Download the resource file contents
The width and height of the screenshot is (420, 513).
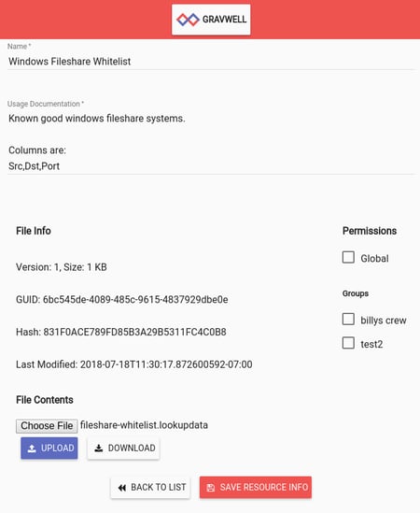click(x=123, y=448)
